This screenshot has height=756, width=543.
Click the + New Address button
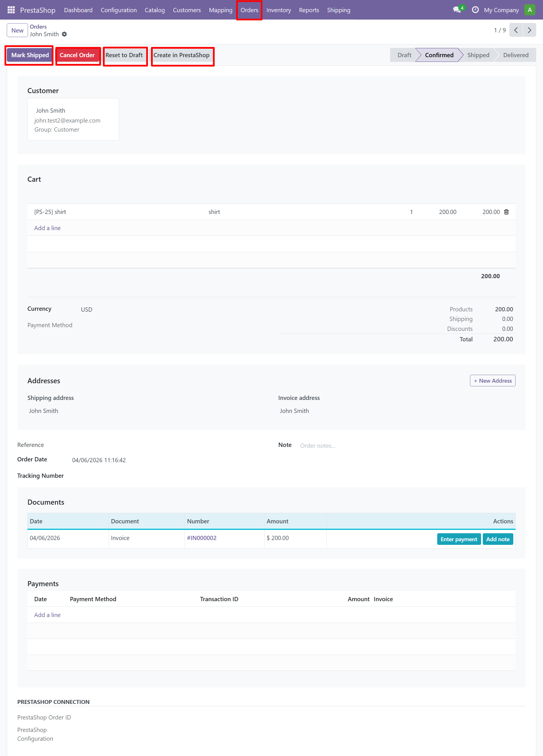click(x=492, y=381)
